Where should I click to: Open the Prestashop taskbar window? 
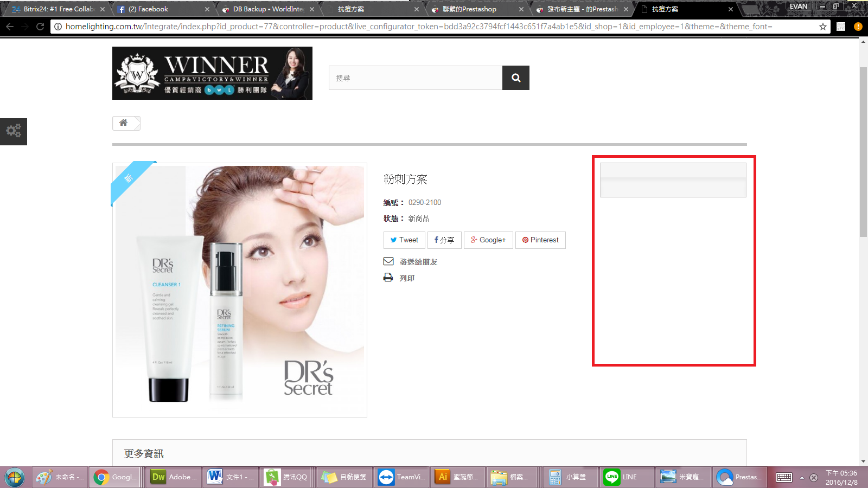pos(741,477)
